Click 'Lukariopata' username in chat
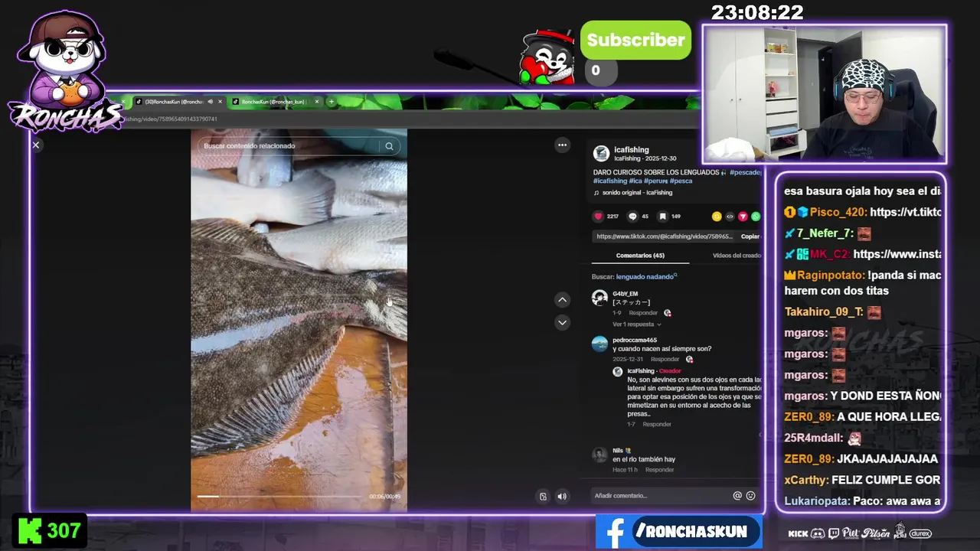Image resolution: width=980 pixels, height=551 pixels. 816,501
